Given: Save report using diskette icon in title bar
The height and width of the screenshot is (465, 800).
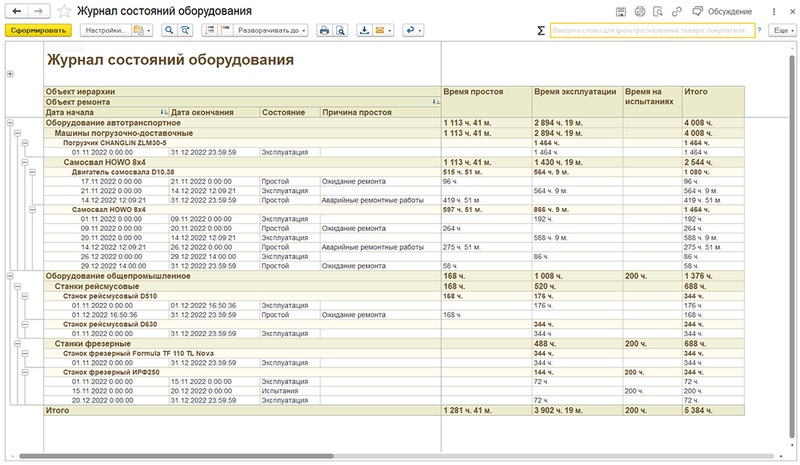Looking at the screenshot, I should point(621,11).
